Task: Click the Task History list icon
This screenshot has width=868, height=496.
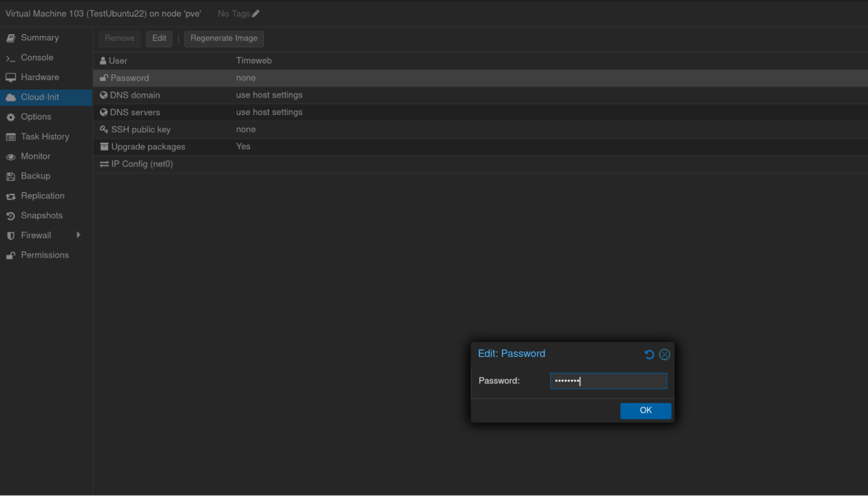Action: click(x=11, y=137)
